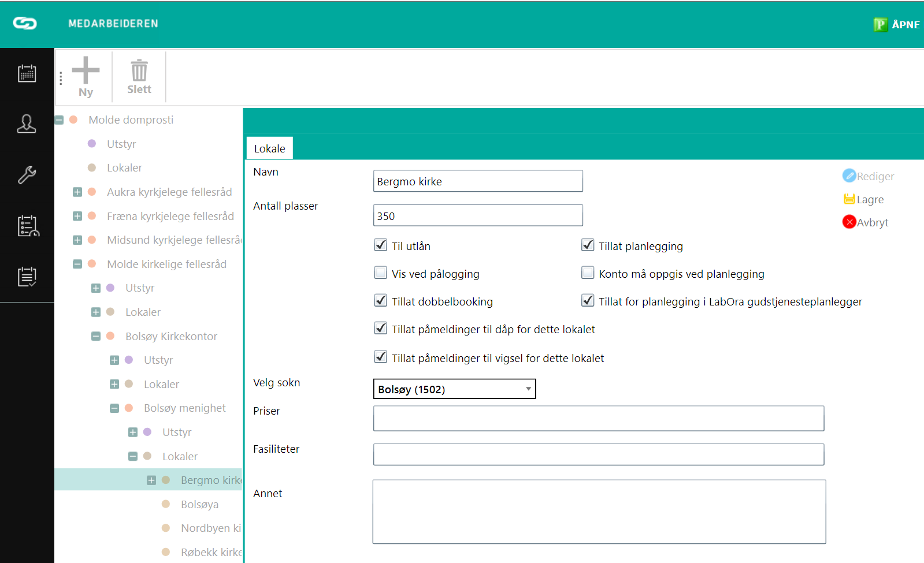
Task: Open the checklist-with-clock icon in sidebar
Action: click(28, 226)
